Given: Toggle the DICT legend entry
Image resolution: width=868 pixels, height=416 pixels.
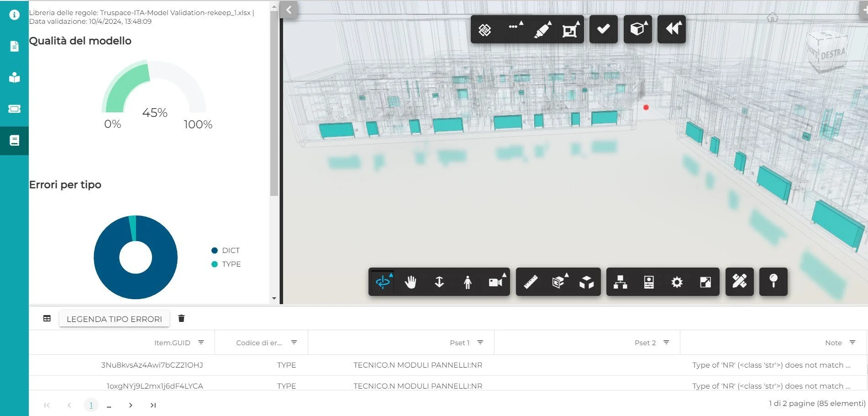Looking at the screenshot, I should [226, 250].
